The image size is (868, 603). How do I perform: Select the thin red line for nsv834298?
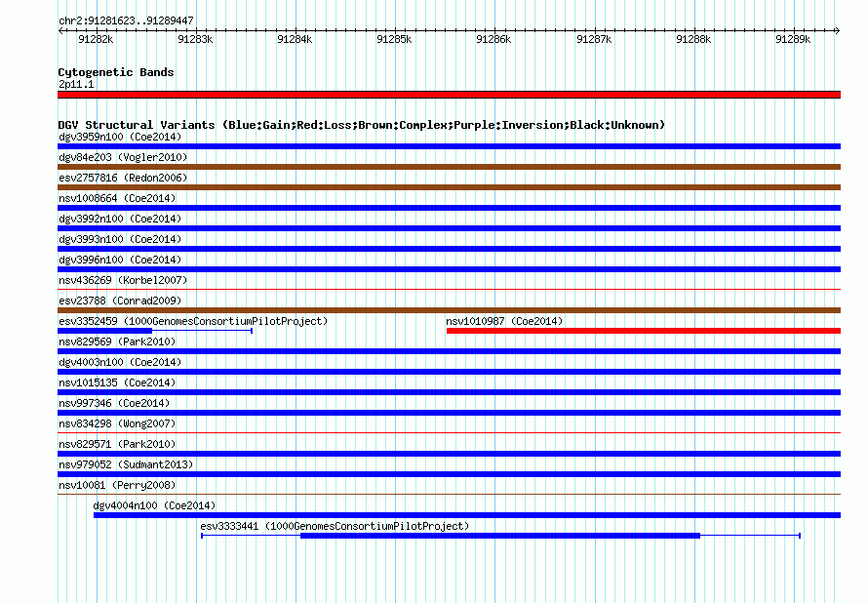[x=449, y=432]
